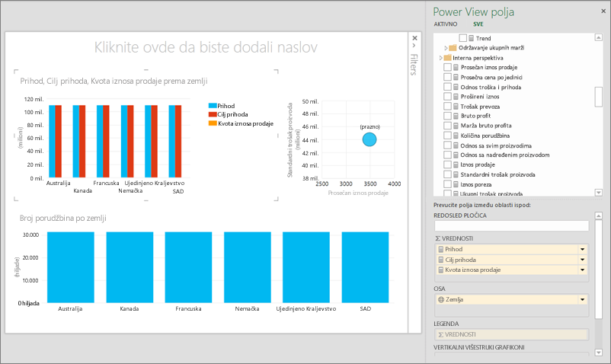Click the Australija bar in orders chart

(71, 267)
